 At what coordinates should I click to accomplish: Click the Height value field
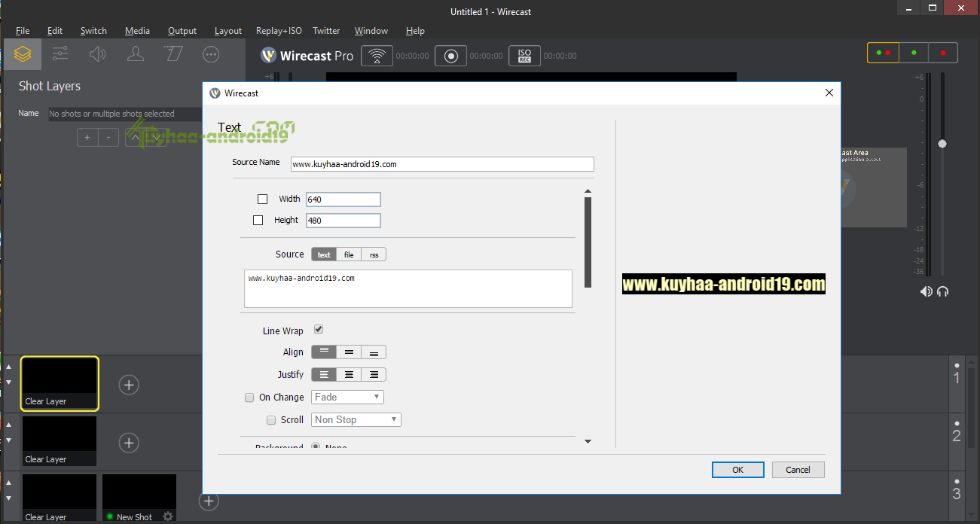click(x=343, y=221)
